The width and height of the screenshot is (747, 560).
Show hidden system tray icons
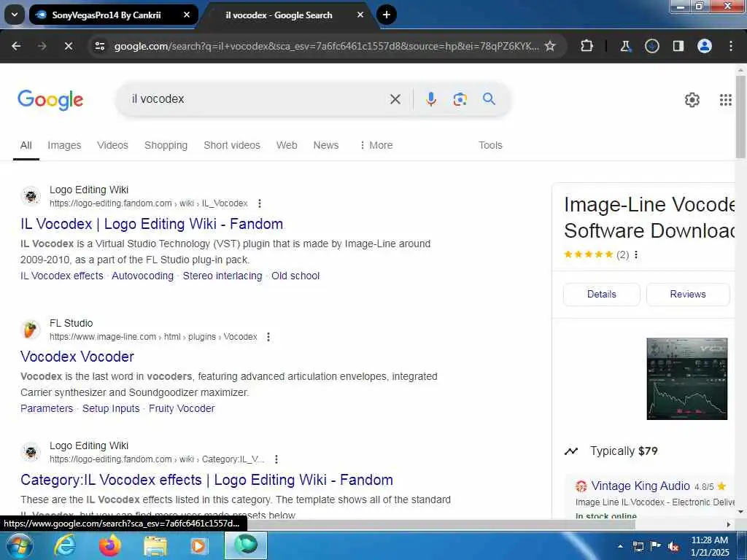click(620, 546)
